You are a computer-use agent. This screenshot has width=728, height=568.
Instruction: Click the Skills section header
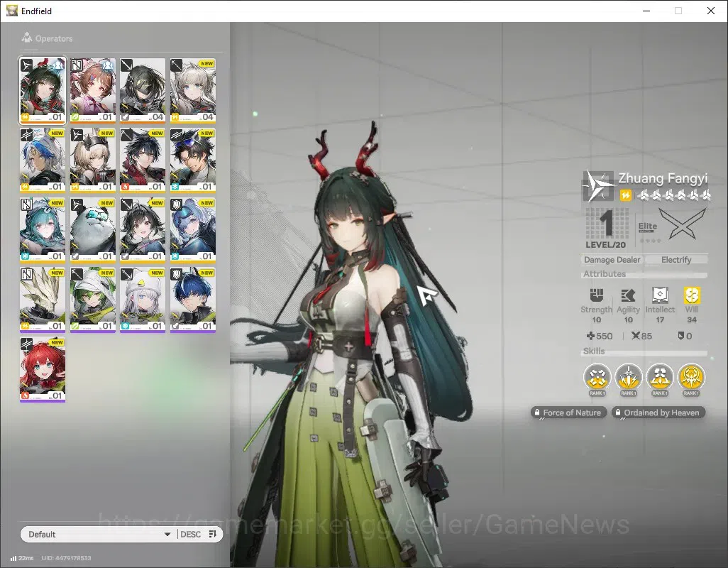point(594,351)
